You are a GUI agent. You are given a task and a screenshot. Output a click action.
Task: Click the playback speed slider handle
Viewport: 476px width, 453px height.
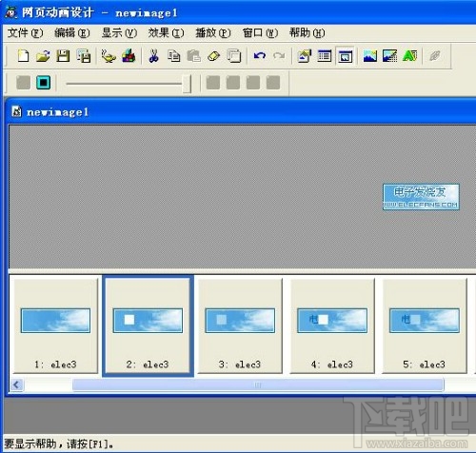pos(187,84)
